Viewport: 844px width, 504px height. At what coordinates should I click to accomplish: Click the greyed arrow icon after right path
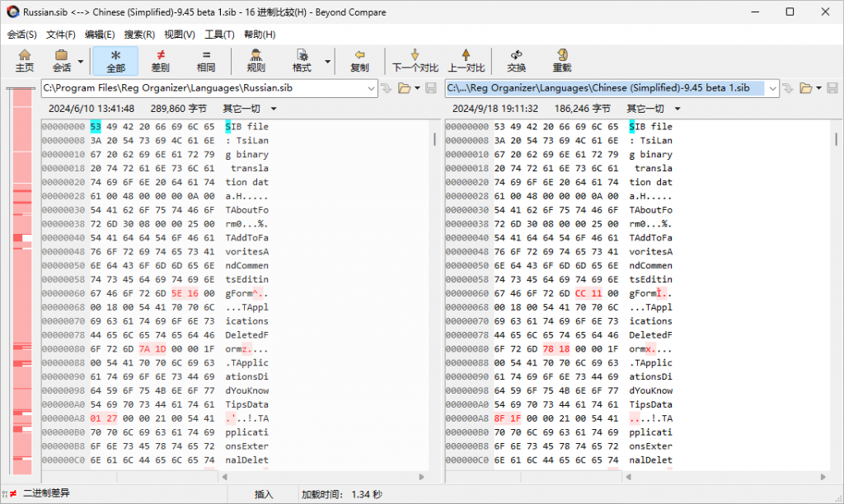pyautogui.click(x=788, y=88)
